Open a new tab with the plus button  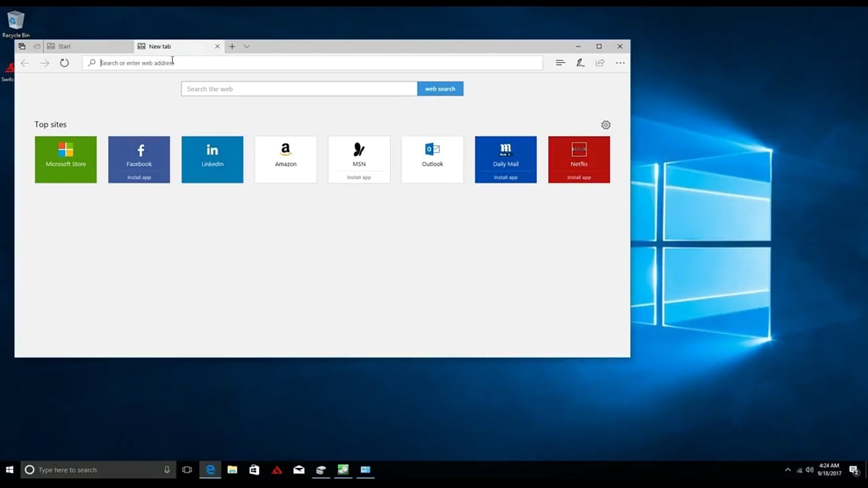[x=231, y=46]
